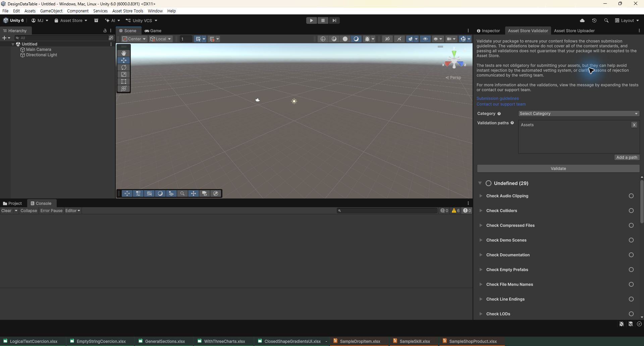Click the scene orientation gizmo

tap(454, 61)
